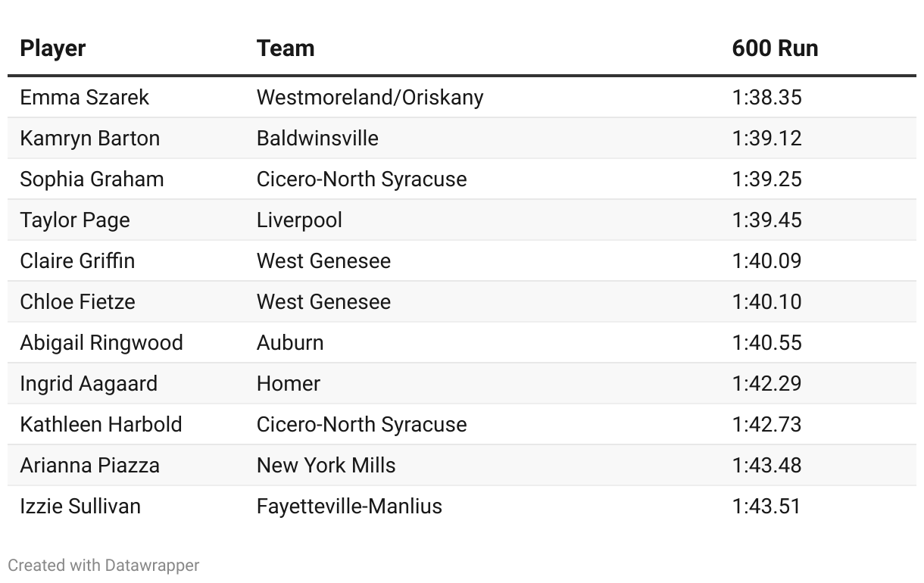This screenshot has width=924, height=583.
Task: Click the Taylor Page player cell
Action: pyautogui.click(x=75, y=220)
